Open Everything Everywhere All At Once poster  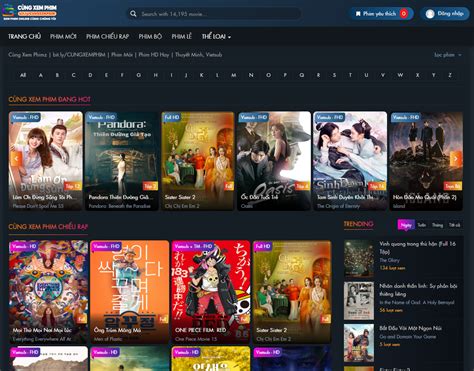pyautogui.click(x=48, y=292)
